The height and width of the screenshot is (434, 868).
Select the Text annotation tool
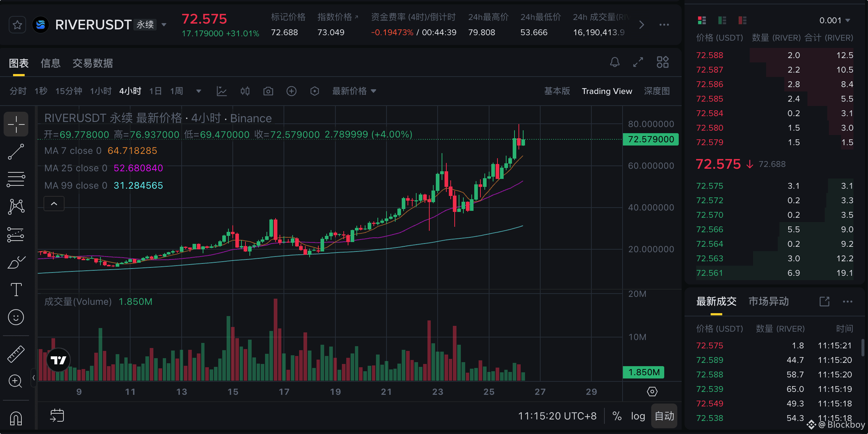pos(16,290)
